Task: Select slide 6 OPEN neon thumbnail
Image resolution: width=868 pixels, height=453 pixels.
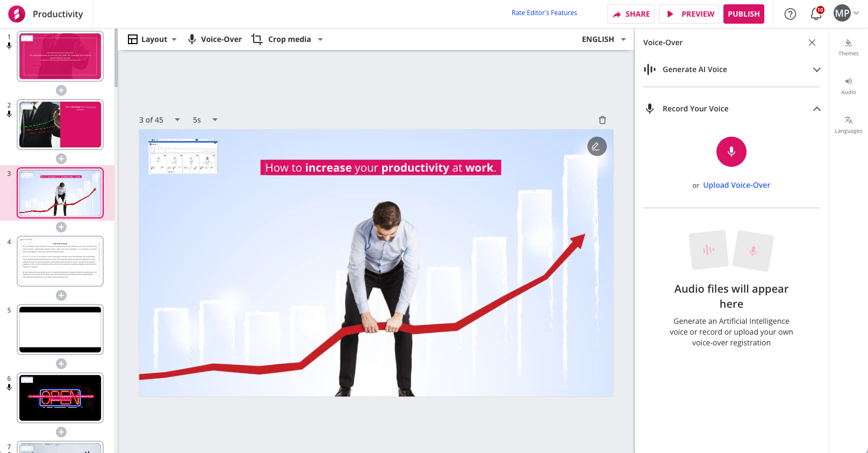Action: tap(60, 398)
